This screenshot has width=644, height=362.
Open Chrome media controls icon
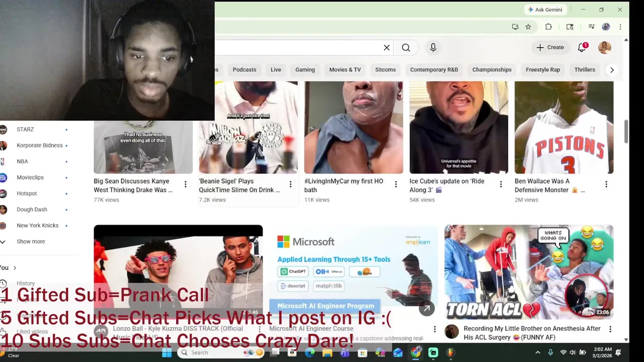[x=592, y=27]
